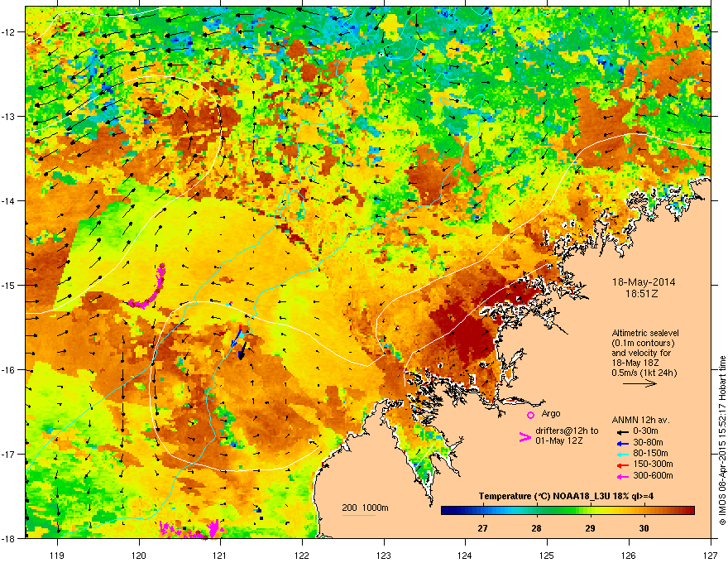This screenshot has height=563, width=728.
Task: Click the vertical IMOS copyright timestamp text
Action: 722,440
